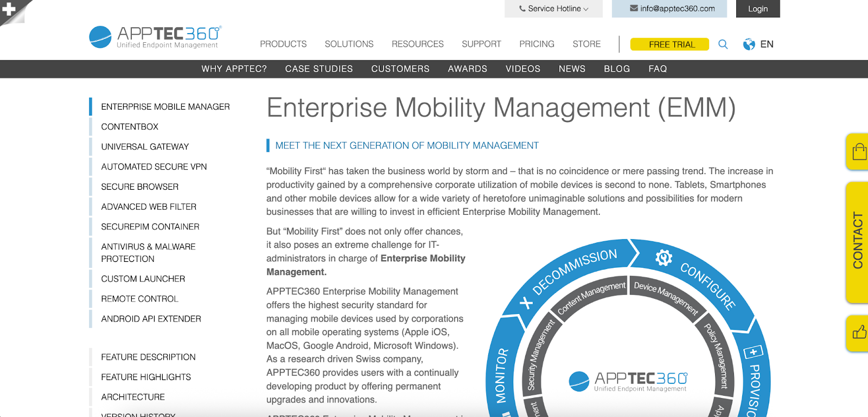Open the Solutions menu
Screen dimensions: 868x417
(349, 44)
